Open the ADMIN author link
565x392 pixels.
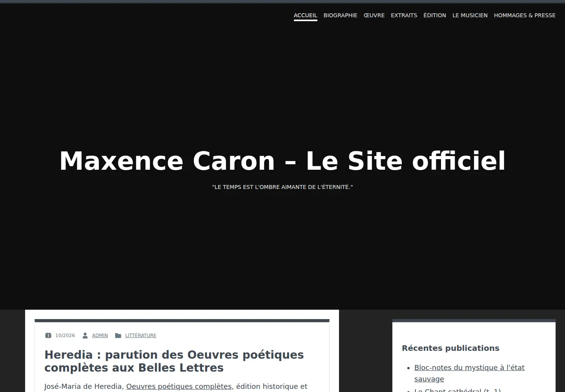(x=100, y=336)
